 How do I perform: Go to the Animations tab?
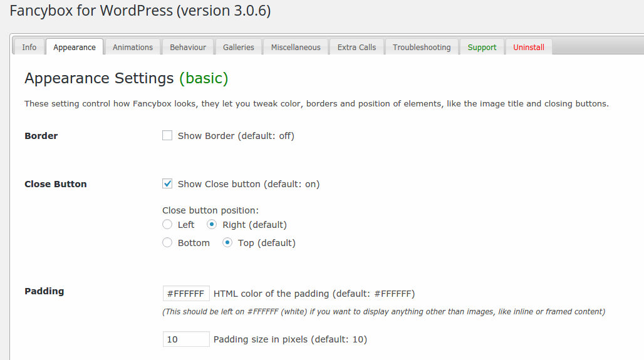[x=133, y=47]
